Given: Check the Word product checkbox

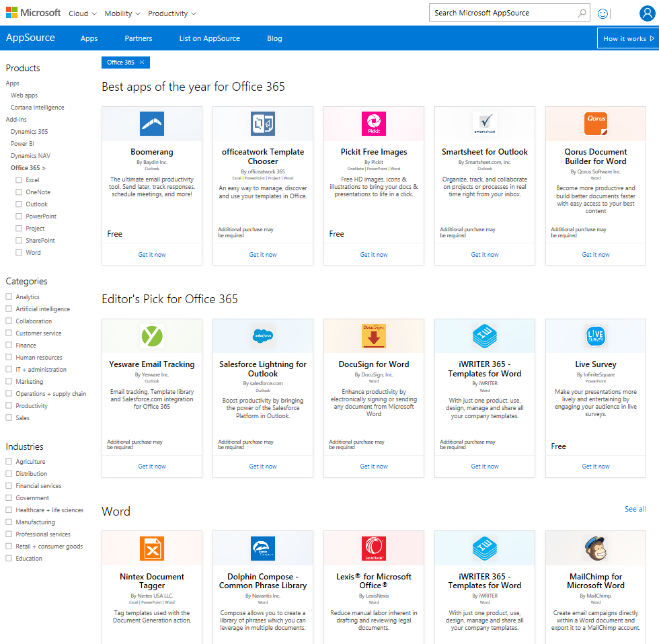Looking at the screenshot, I should 19,253.
